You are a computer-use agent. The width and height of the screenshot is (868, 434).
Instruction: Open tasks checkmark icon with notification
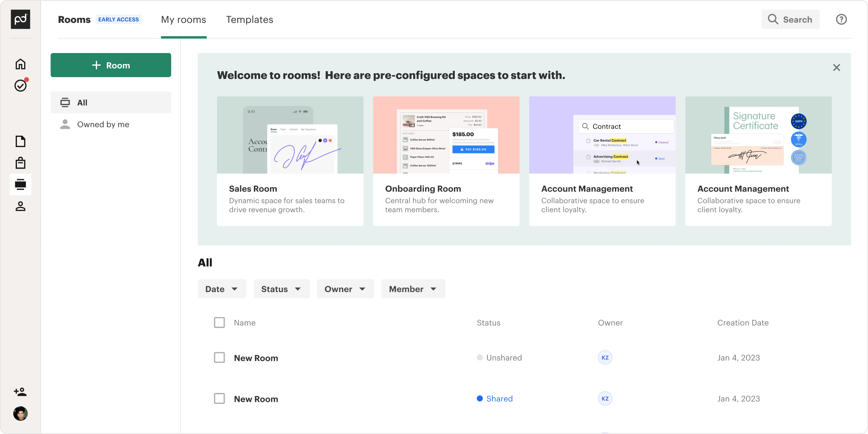coord(20,86)
